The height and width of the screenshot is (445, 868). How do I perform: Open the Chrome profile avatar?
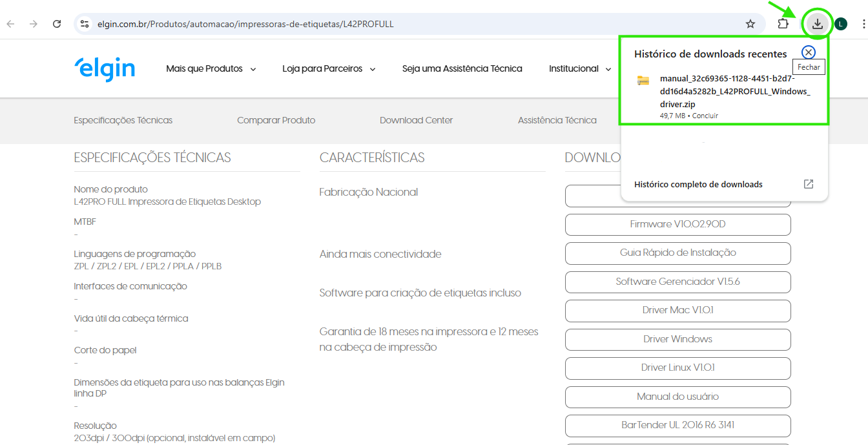[x=840, y=24]
